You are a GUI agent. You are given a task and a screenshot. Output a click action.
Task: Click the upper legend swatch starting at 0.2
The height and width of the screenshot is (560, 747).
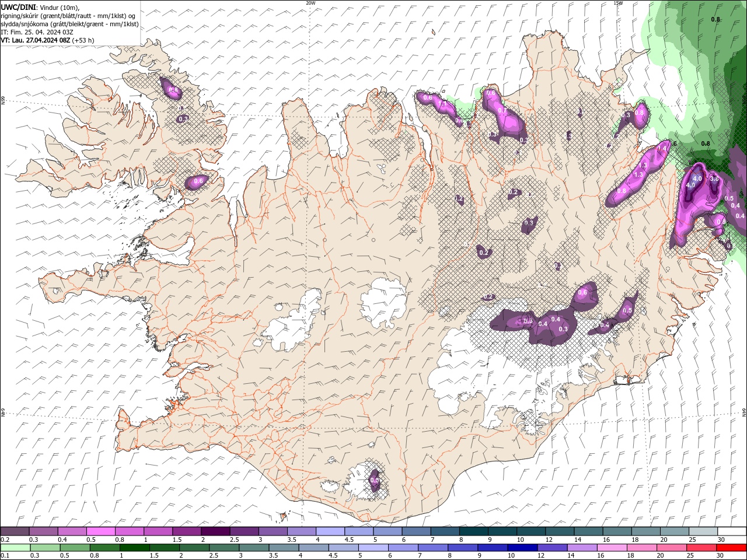pyautogui.click(x=15, y=531)
